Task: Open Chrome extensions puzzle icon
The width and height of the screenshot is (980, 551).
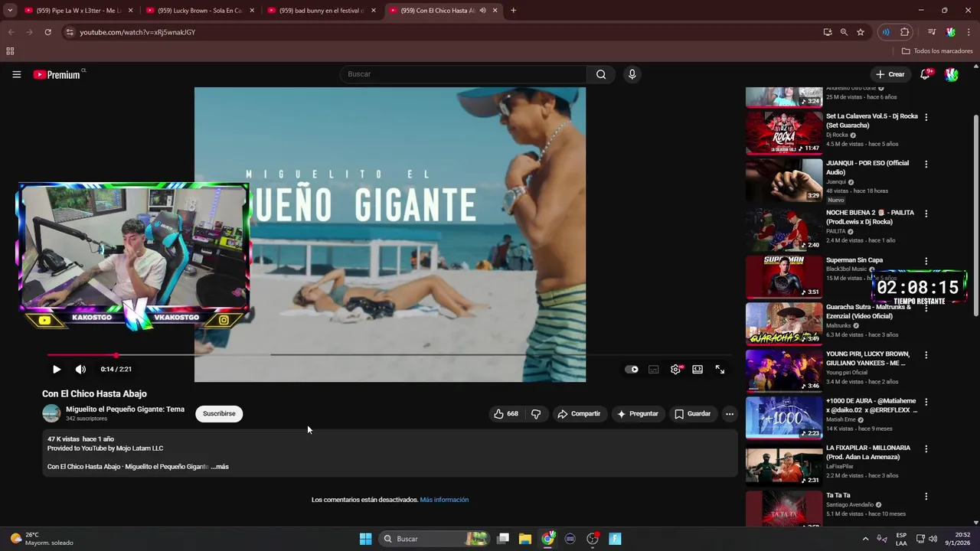Action: coord(904,32)
